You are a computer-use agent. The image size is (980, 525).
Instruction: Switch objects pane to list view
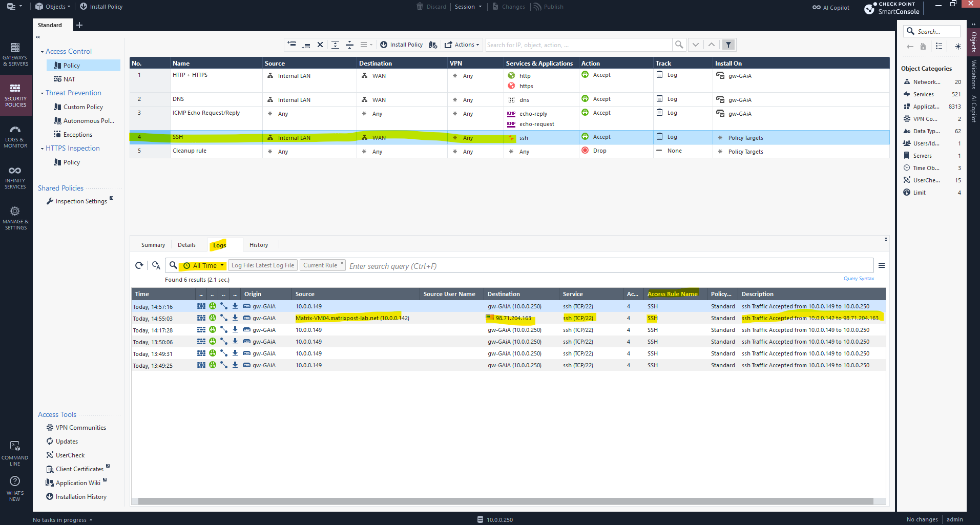tap(939, 46)
